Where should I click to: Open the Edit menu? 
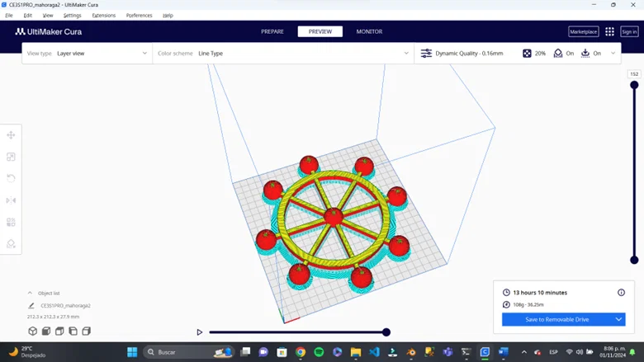[x=27, y=15]
